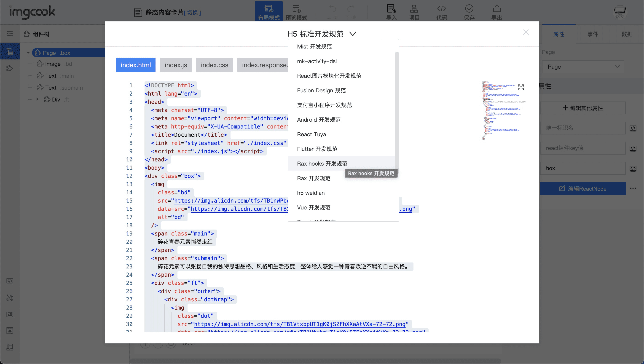The width and height of the screenshot is (644, 364).
Task: Open the index.css file tab
Action: pyautogui.click(x=214, y=65)
